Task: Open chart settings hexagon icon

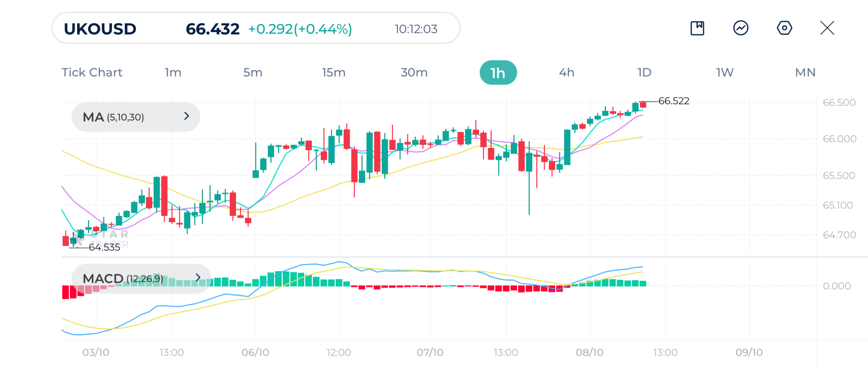Action: click(x=784, y=28)
